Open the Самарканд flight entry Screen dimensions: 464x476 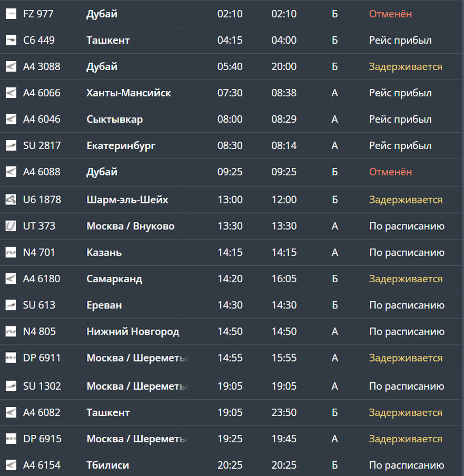(114, 279)
